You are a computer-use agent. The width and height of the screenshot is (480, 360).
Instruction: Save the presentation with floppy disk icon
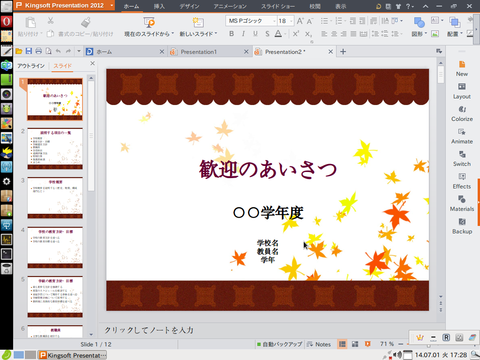click(x=29, y=51)
